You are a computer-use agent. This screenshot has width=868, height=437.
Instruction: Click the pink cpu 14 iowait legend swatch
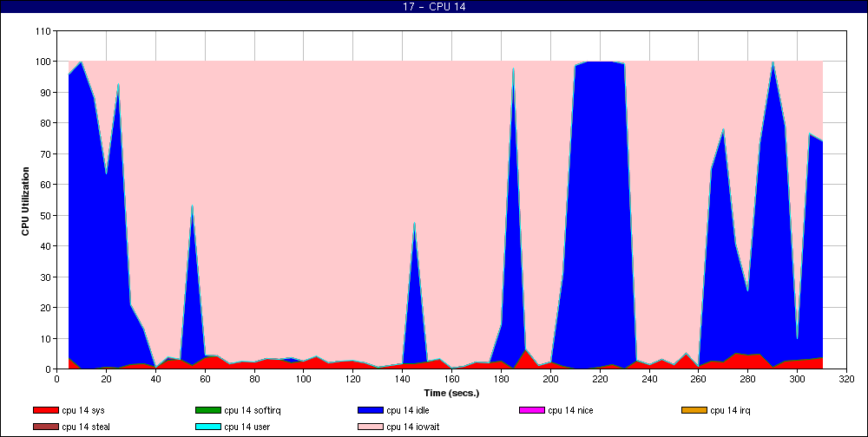[370, 427]
